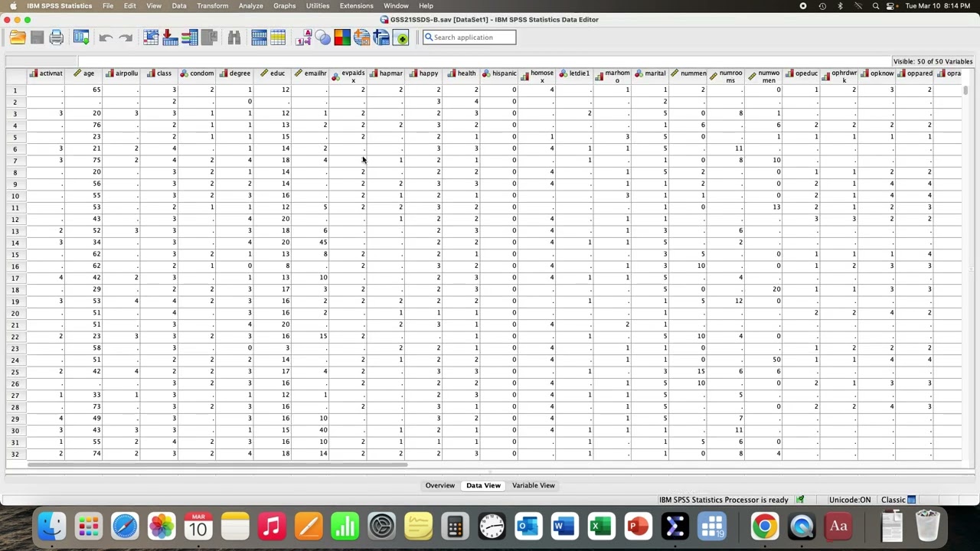Click the horizontal scrollbar under data grid

coord(218,465)
